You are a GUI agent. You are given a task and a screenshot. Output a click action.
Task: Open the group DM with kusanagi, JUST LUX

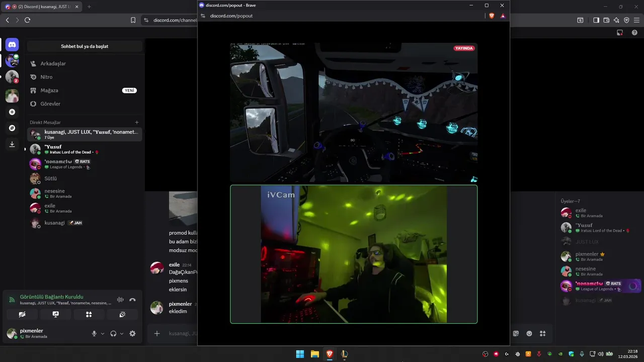pyautogui.click(x=85, y=134)
